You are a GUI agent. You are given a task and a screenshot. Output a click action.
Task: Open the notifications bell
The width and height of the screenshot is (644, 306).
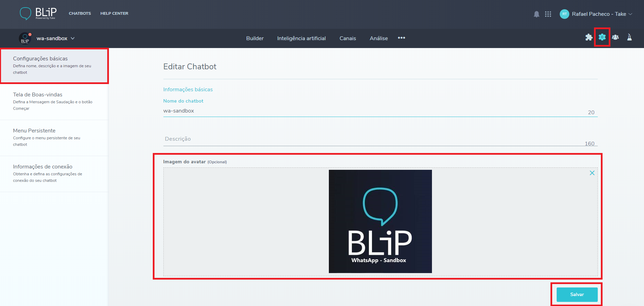point(536,14)
